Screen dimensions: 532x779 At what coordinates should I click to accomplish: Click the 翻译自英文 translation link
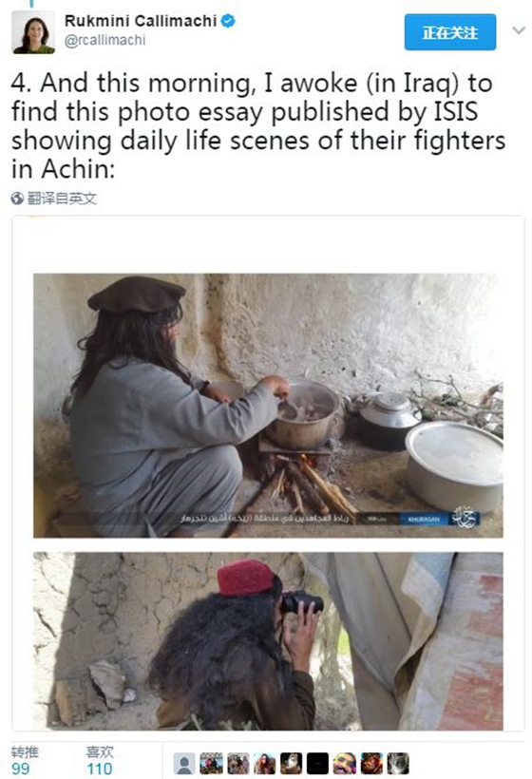click(x=62, y=199)
